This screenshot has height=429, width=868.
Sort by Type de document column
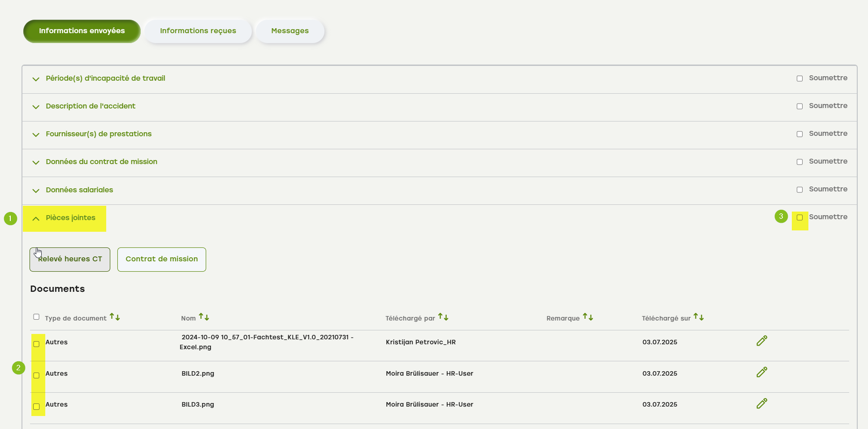[x=115, y=317]
